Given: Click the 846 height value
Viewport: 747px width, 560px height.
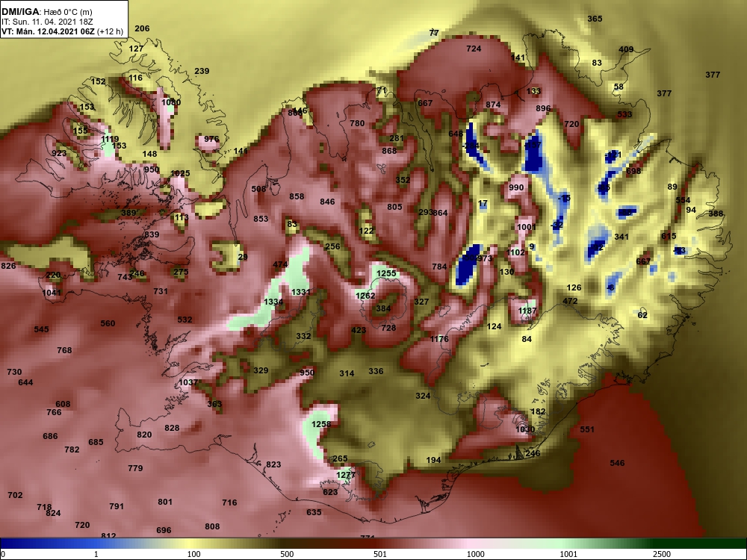Looking at the screenshot, I should (x=327, y=202).
